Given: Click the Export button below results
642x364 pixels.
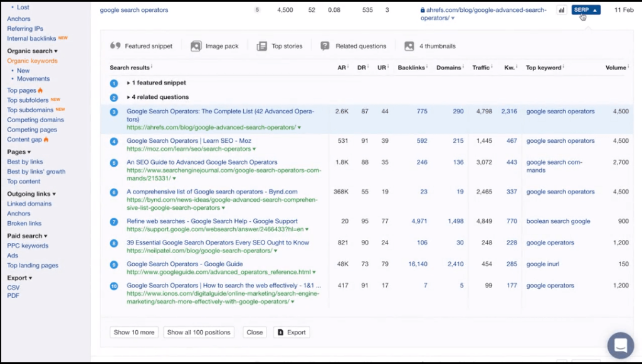Looking at the screenshot, I should point(292,332).
